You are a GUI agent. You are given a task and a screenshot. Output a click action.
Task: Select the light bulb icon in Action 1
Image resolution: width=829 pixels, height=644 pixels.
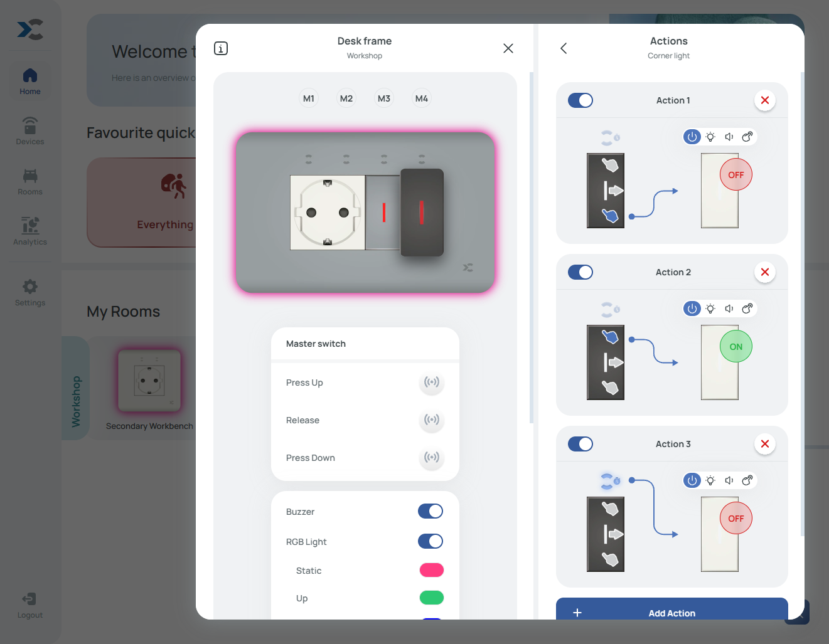tap(710, 137)
